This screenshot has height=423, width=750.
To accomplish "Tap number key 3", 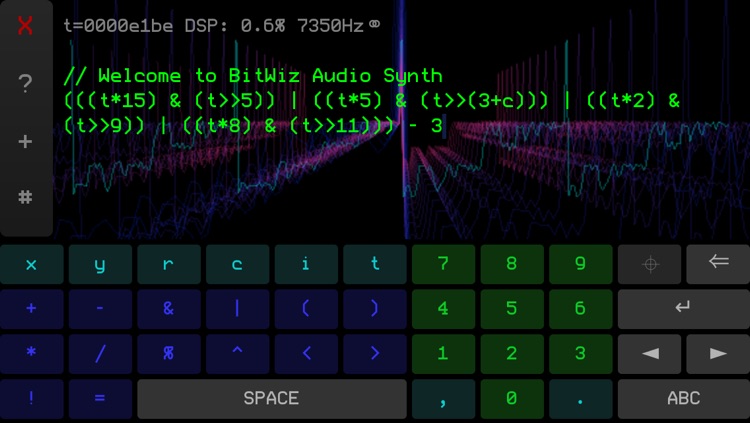I will 581,354.
